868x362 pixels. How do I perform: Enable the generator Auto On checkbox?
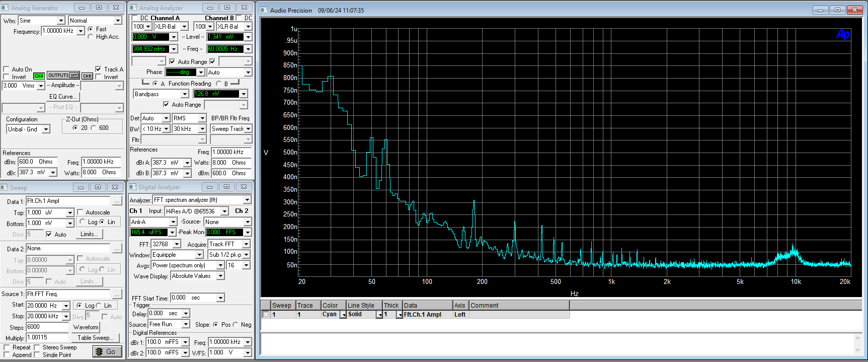[x=6, y=69]
